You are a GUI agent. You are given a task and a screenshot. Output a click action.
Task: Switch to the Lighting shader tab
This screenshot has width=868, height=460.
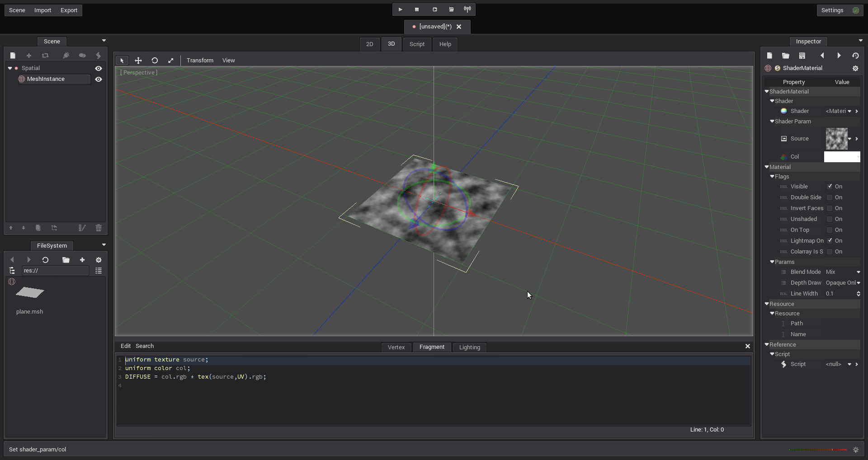point(469,347)
